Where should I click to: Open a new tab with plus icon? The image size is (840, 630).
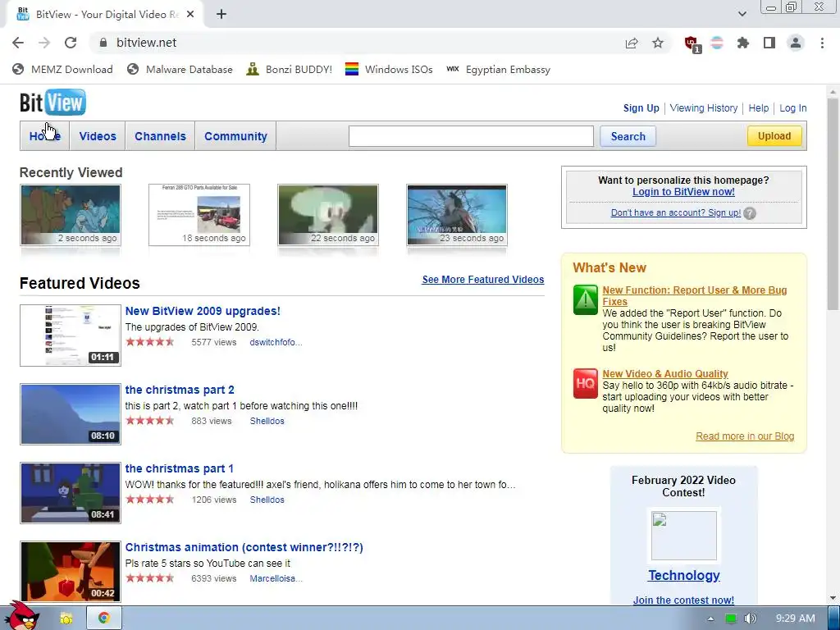pyautogui.click(x=221, y=15)
